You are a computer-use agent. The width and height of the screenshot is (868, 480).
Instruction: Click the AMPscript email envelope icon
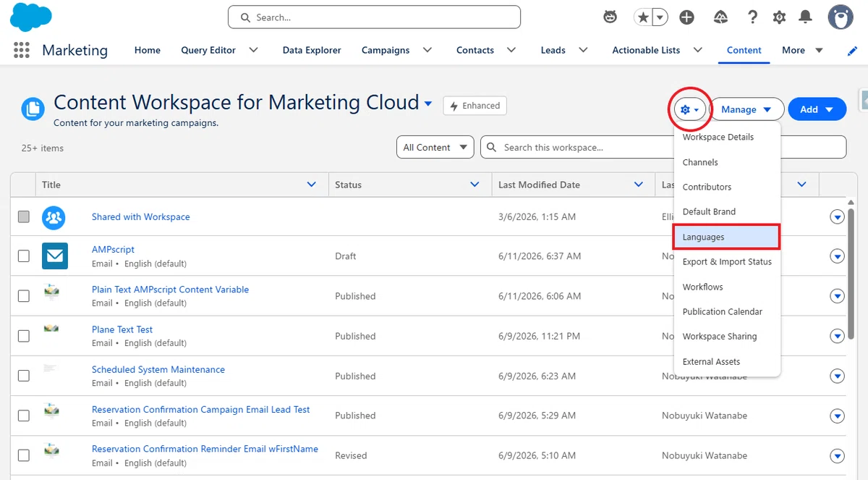point(55,256)
